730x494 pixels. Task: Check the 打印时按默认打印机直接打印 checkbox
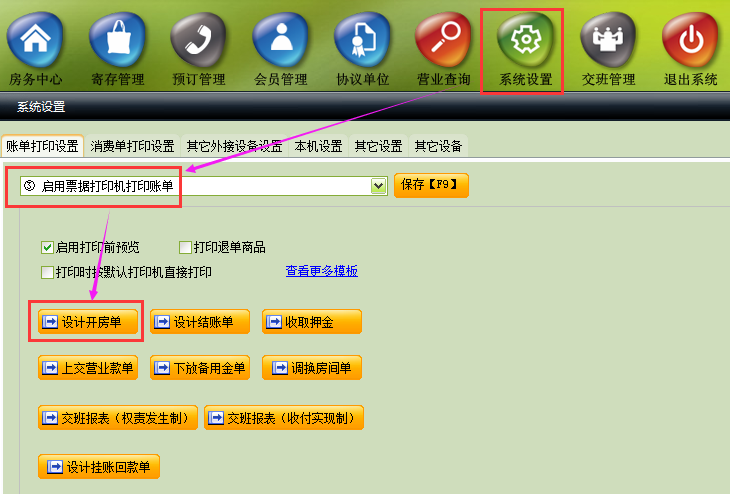click(47, 272)
